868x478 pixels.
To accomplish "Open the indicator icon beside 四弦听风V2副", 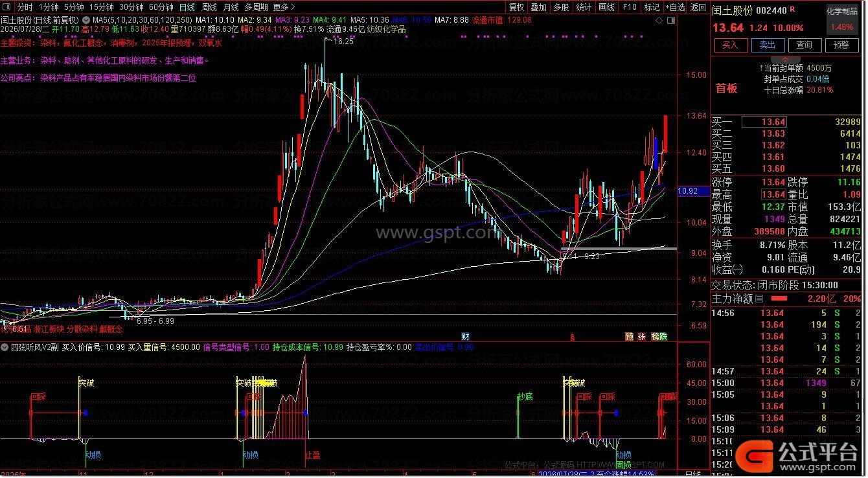I will pyautogui.click(x=6, y=347).
